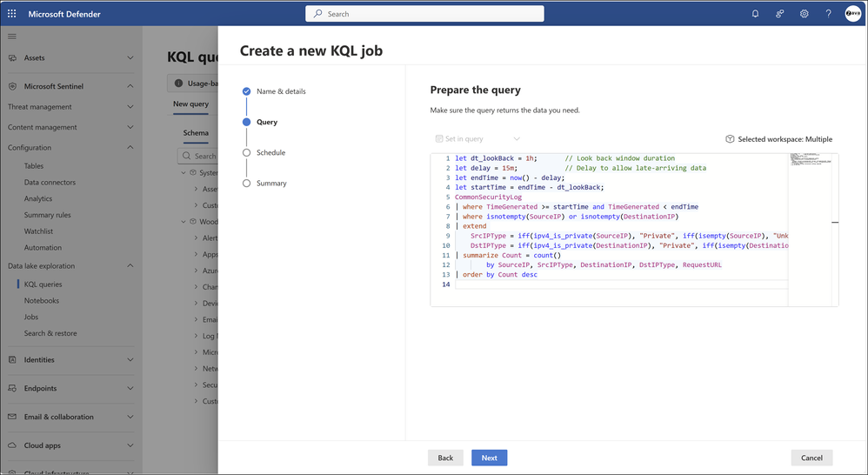868x475 pixels.
Task: Open Automation menu item
Action: point(43,247)
